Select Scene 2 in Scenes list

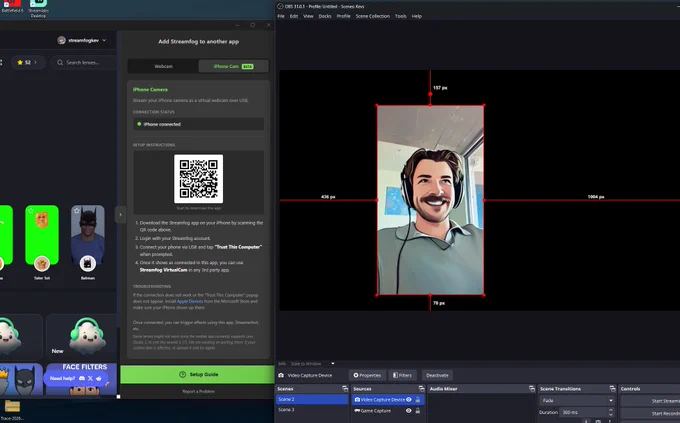click(x=312, y=399)
